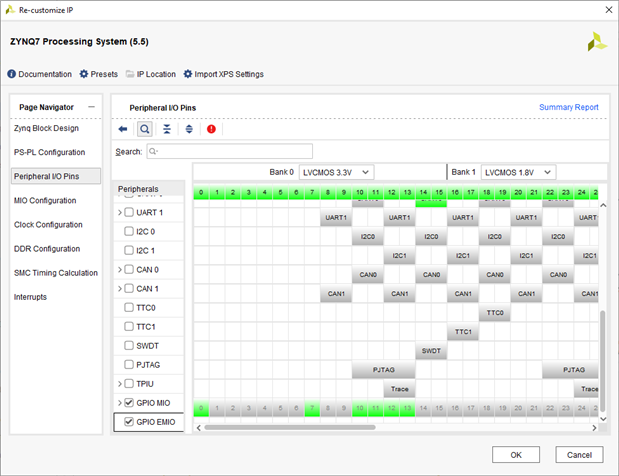Click top header pin 14 cell
The width and height of the screenshot is (619, 476).
point(423,192)
